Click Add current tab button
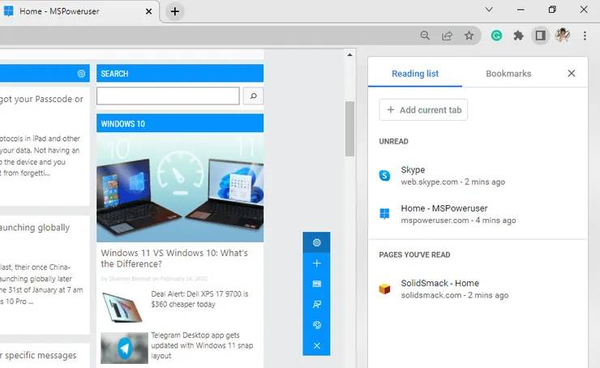Image resolution: width=600 pixels, height=368 pixels. [423, 110]
